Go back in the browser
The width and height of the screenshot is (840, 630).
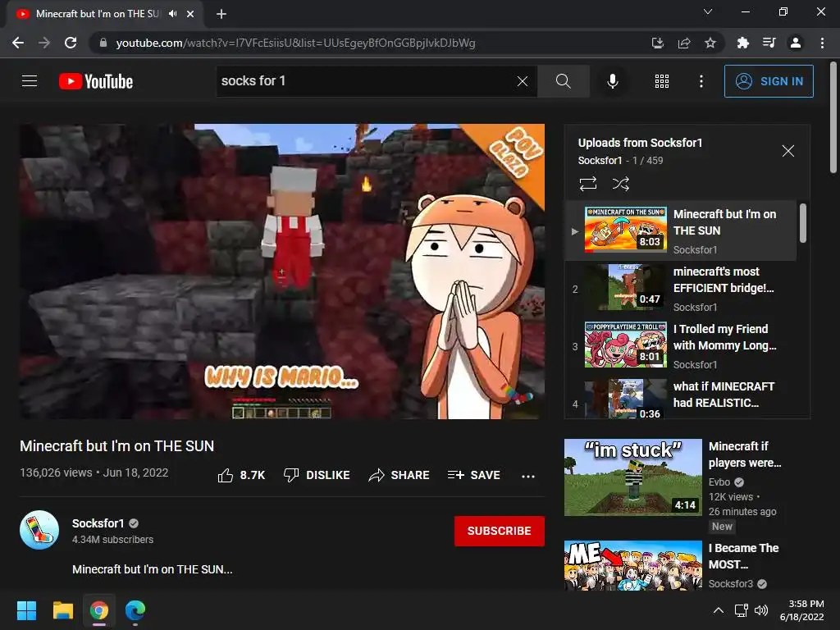tap(18, 43)
